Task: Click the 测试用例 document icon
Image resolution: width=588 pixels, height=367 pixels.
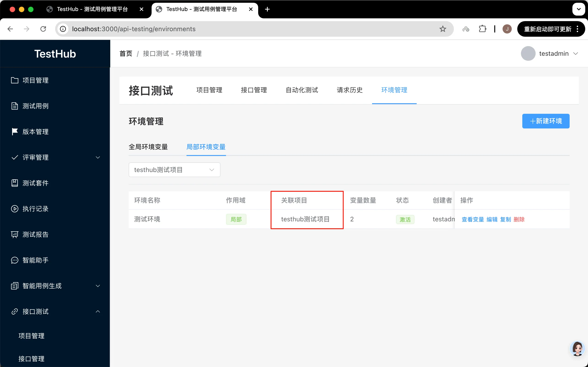Action: pyautogui.click(x=14, y=106)
